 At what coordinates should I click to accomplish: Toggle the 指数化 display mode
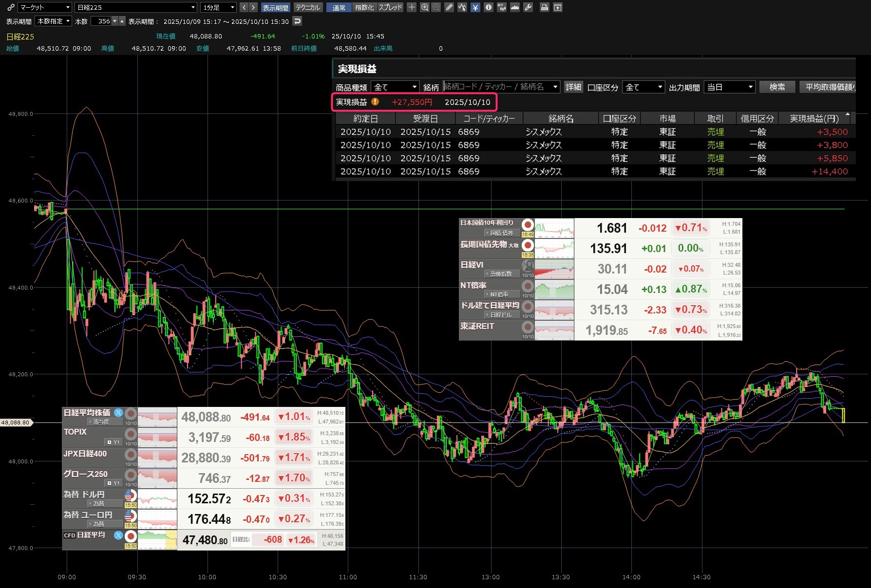click(364, 7)
